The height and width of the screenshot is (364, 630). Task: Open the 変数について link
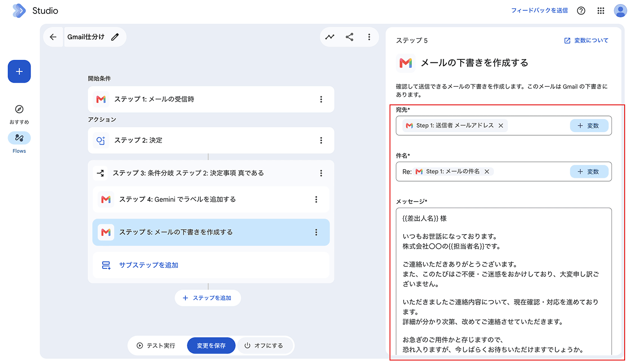(586, 40)
